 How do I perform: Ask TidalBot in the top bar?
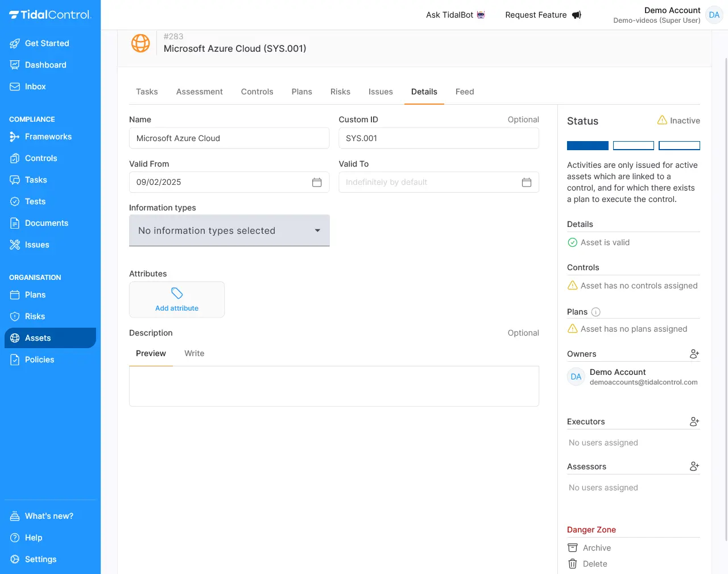[456, 15]
